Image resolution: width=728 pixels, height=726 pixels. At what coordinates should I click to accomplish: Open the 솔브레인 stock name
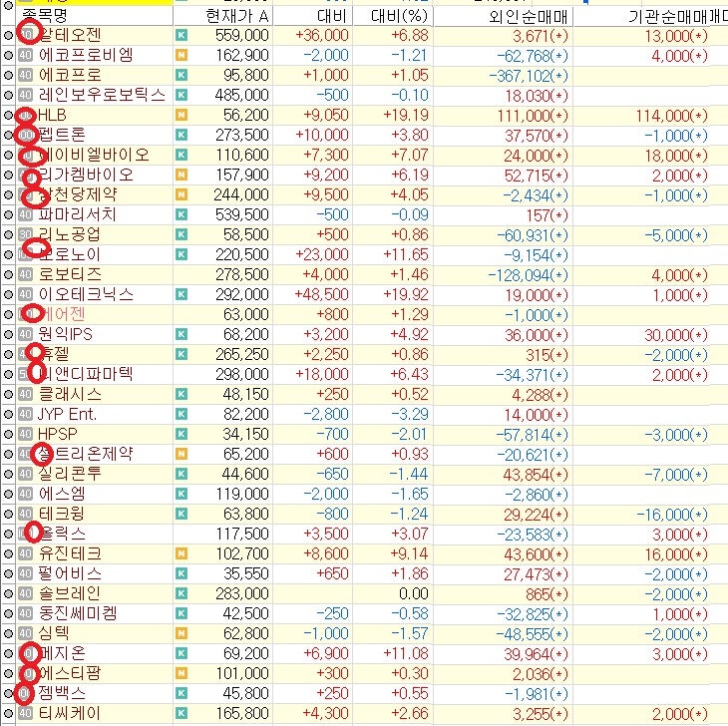(70, 593)
